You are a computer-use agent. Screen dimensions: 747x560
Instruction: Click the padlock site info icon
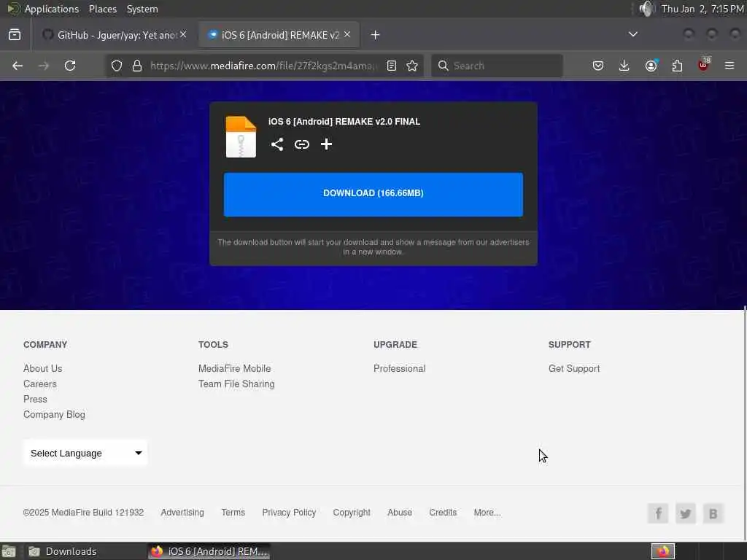pyautogui.click(x=137, y=66)
